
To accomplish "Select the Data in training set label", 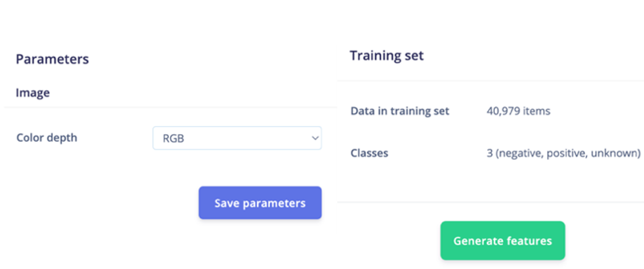I will coord(400,111).
